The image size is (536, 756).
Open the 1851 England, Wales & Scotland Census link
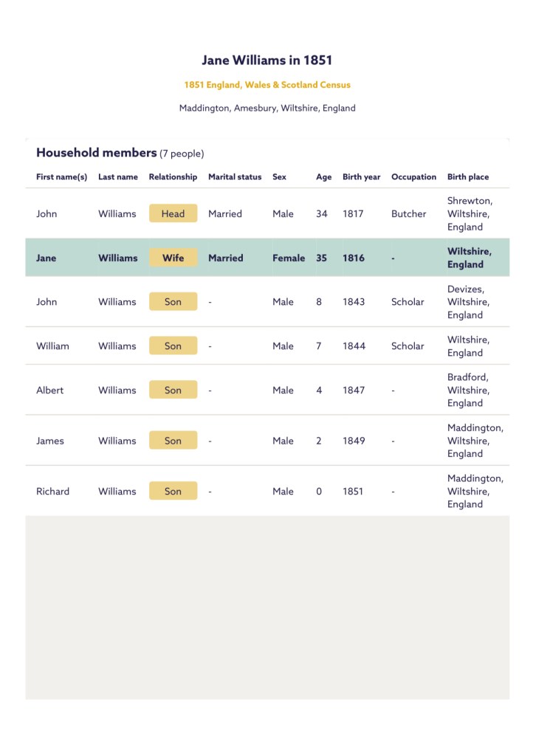pyautogui.click(x=267, y=85)
